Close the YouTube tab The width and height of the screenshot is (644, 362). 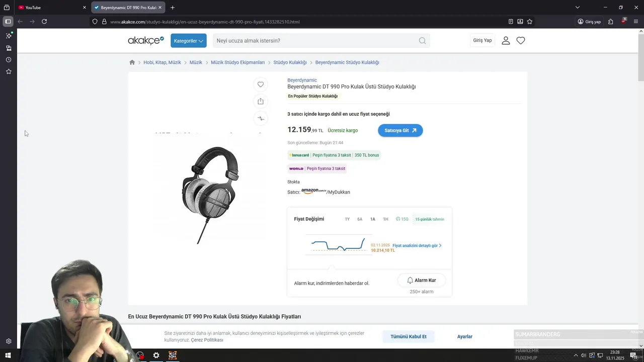[85, 8]
